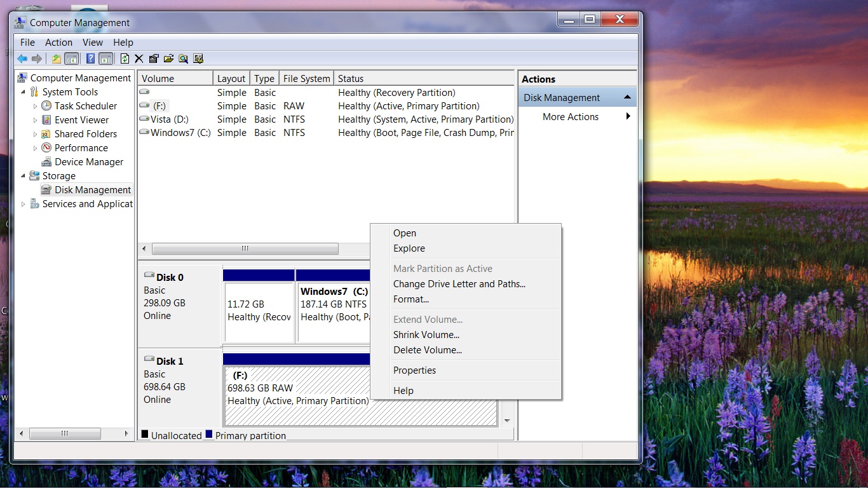Expand the Shared Folders tree node

35,134
